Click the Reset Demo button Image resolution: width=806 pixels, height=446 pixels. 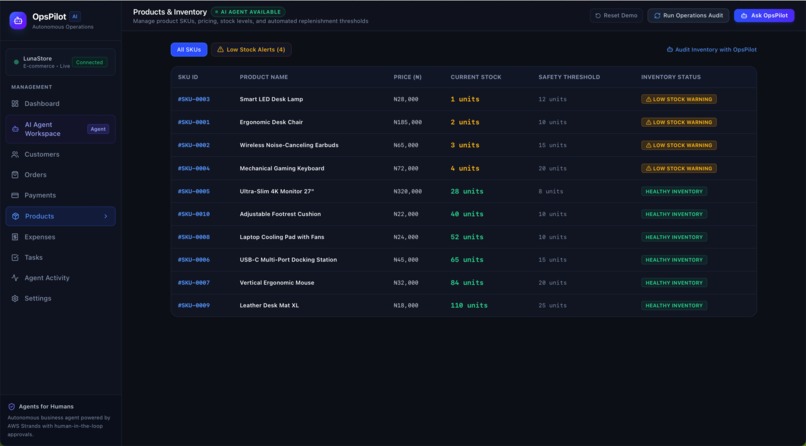pos(616,16)
